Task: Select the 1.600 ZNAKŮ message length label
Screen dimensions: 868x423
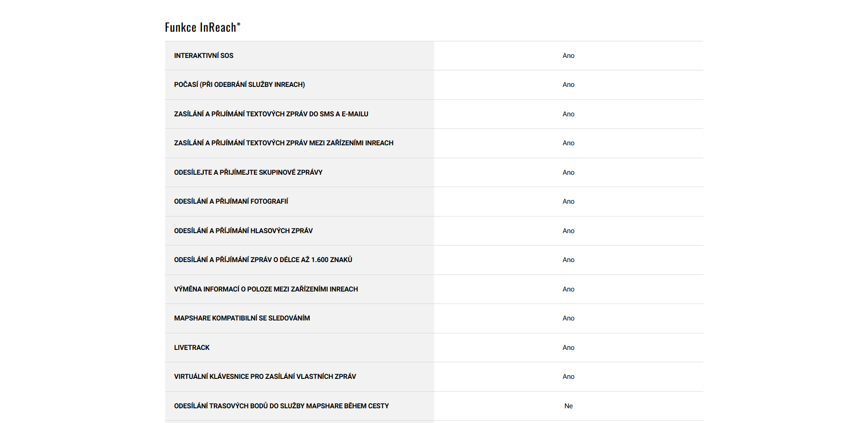Action: pos(263,260)
